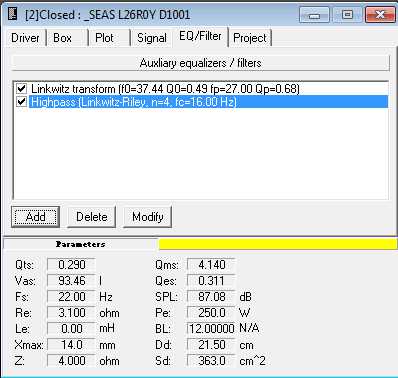Viewport: 398px width, 378px height.
Task: Click the WinISD app icon in title bar
Action: (x=12, y=14)
